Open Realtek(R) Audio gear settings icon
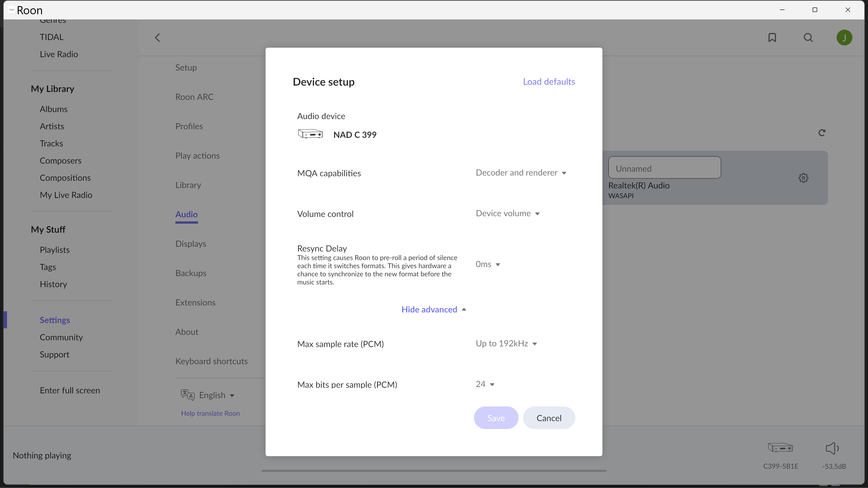This screenshot has width=868, height=488. coord(803,178)
